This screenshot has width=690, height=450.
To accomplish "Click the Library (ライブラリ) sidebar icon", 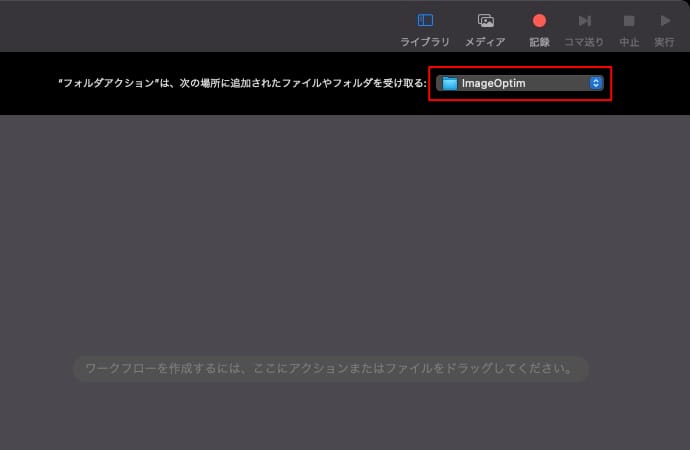I will (x=425, y=20).
